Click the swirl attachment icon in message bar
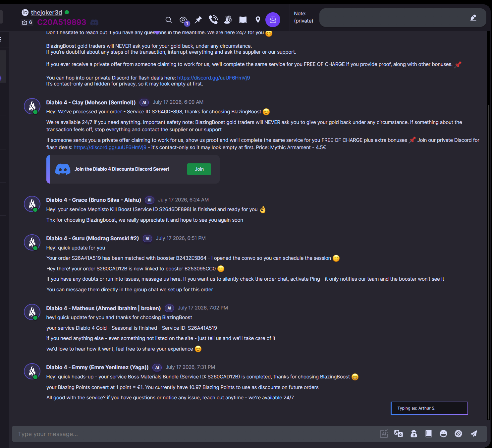This screenshot has height=448, width=492. (x=458, y=434)
